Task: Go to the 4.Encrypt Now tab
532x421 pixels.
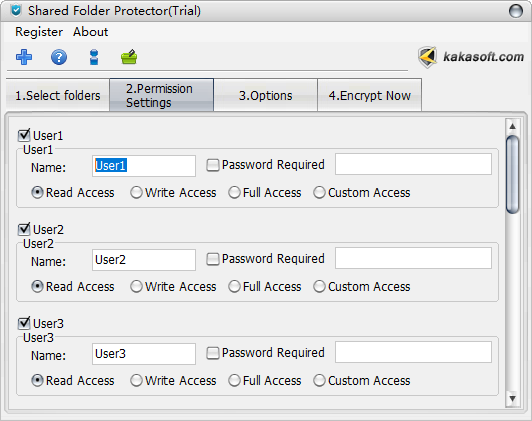Action: point(369,95)
